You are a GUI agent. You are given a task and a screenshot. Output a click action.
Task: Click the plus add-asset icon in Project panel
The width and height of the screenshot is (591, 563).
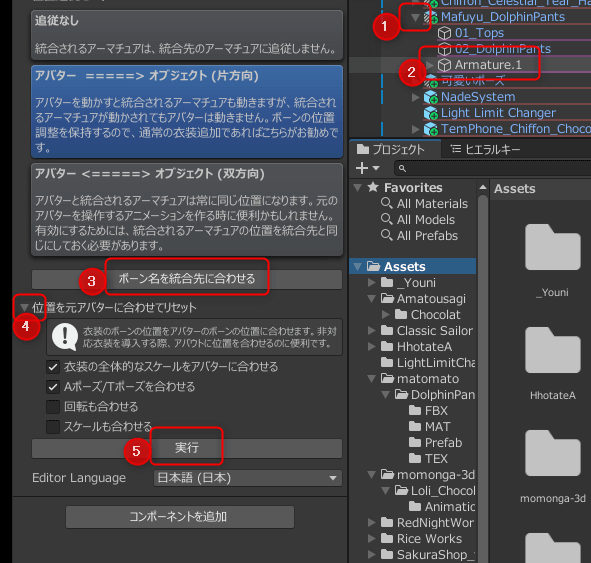click(362, 168)
